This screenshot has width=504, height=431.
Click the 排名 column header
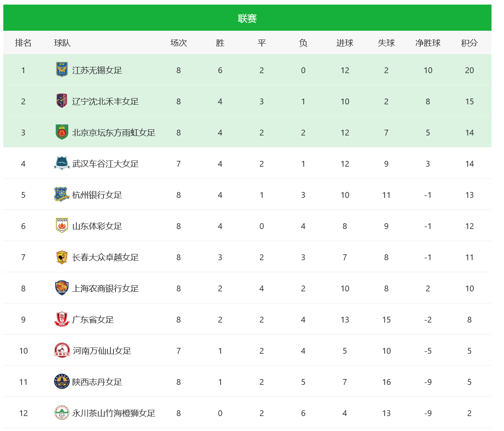[x=23, y=43]
